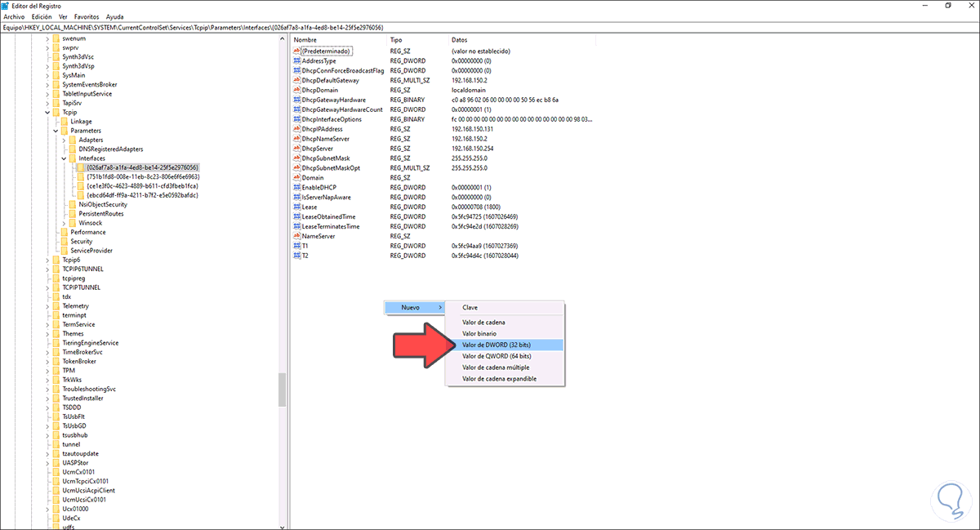Image resolution: width=980 pixels, height=530 pixels.
Task: Click the DhcpGatewayHardware binary icon
Action: (x=297, y=100)
